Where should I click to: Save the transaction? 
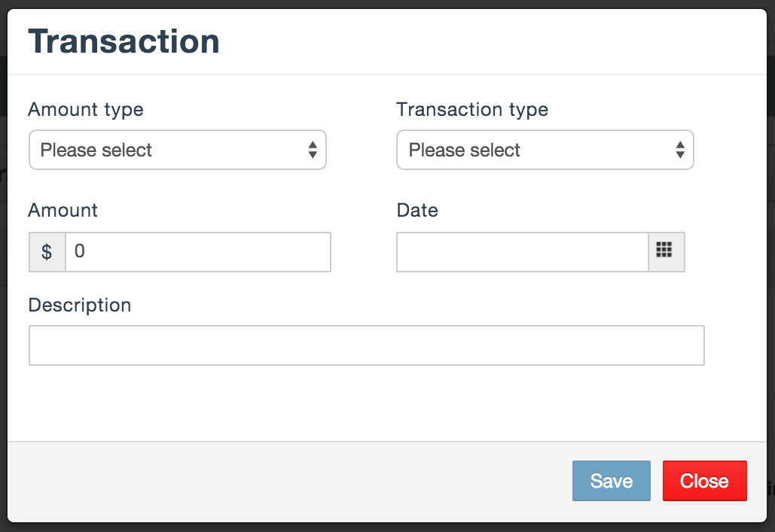click(612, 481)
